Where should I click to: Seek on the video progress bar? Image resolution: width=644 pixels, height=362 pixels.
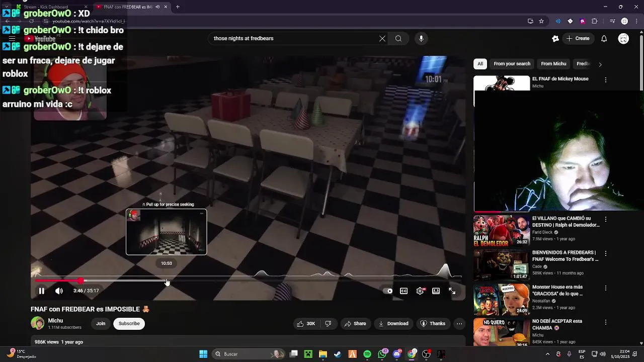pyautogui.click(x=249, y=281)
